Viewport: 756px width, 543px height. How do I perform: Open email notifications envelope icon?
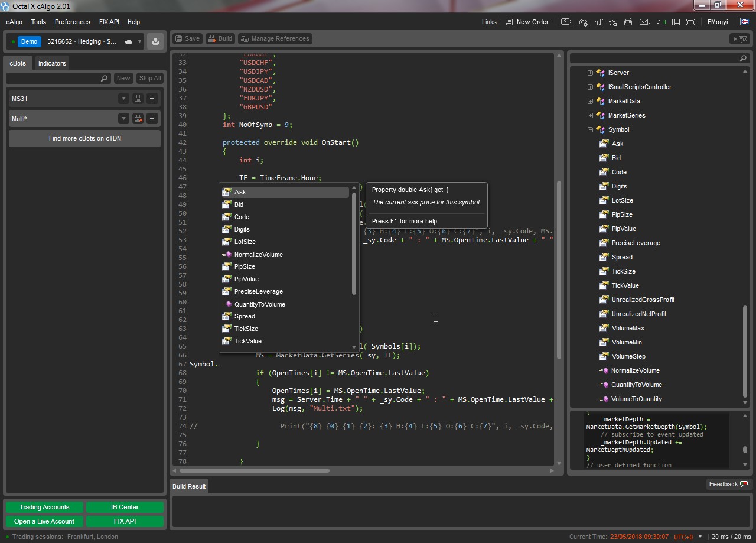[x=645, y=22]
